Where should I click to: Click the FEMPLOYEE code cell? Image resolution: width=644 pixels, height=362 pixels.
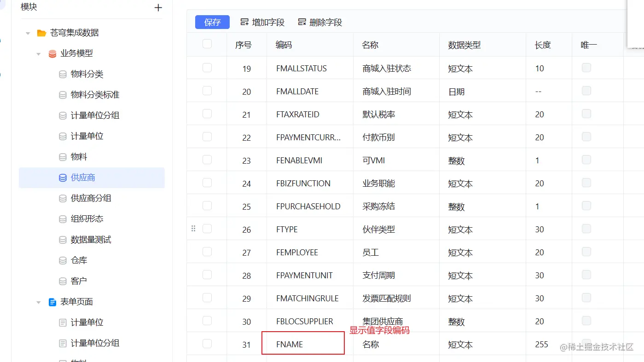pos(310,252)
